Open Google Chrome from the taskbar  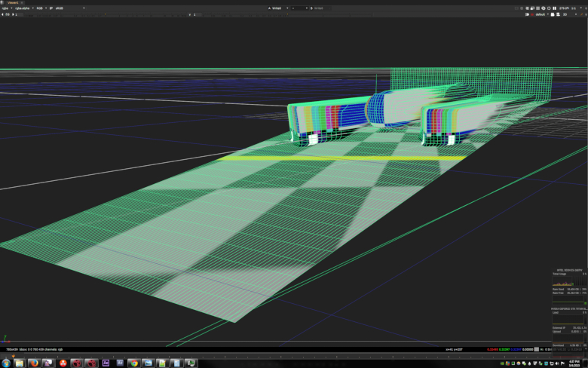click(x=134, y=363)
